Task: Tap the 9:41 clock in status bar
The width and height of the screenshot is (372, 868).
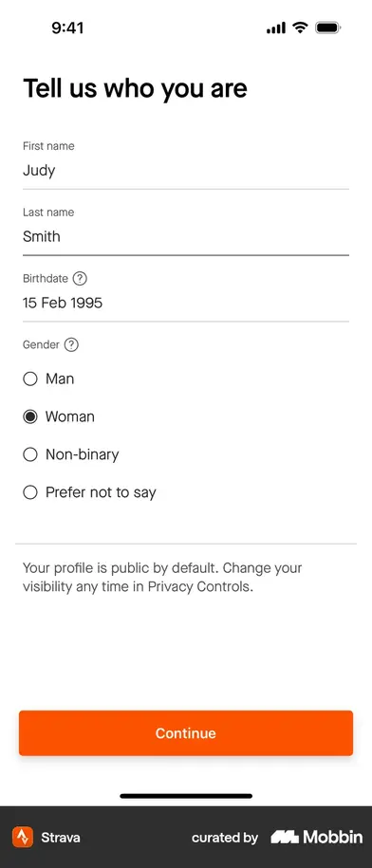Action: click(67, 28)
